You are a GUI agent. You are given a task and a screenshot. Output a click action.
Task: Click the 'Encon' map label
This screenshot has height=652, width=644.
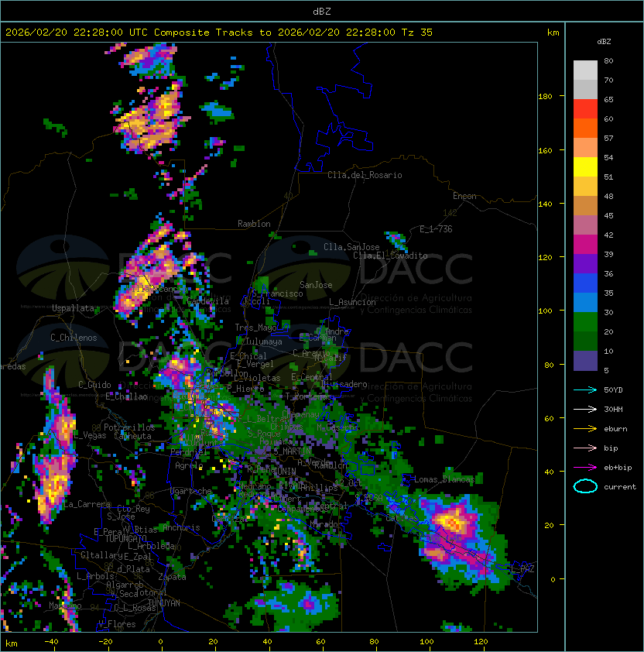coord(464,196)
